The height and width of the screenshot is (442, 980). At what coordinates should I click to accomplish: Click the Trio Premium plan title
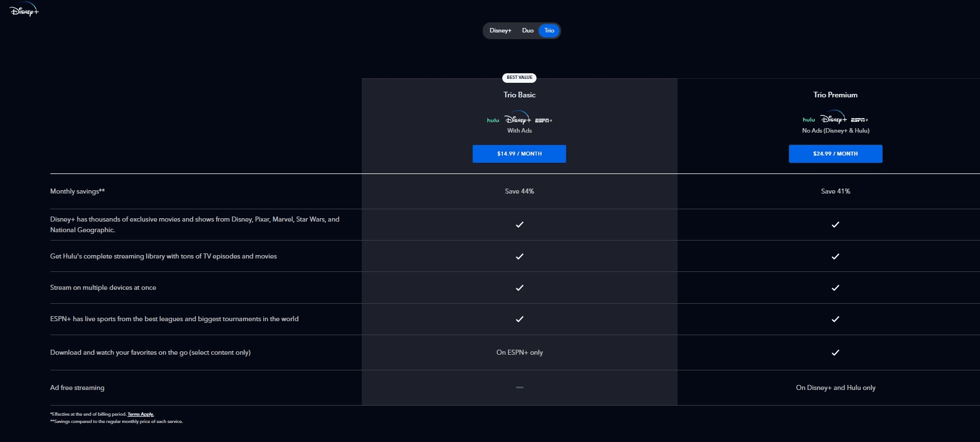pos(836,95)
